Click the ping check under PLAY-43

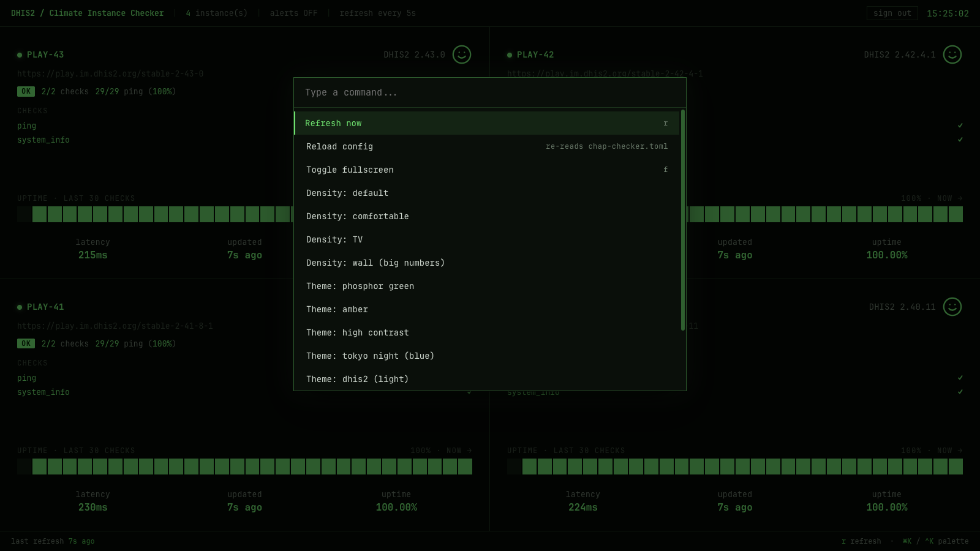tap(26, 126)
